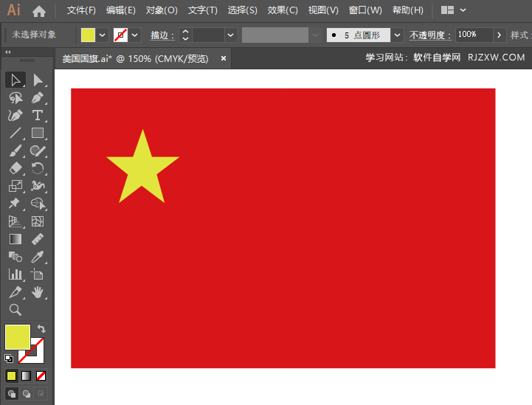532x405 pixels.
Task: Pick the Eyedropper tool
Action: 38,257
